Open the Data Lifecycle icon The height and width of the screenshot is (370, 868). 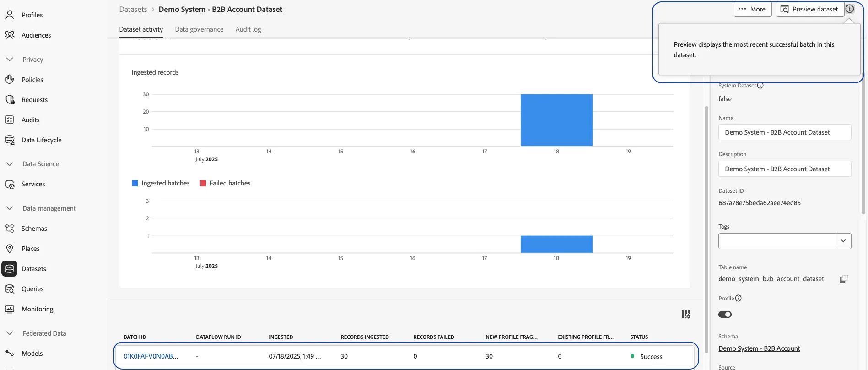tap(10, 140)
